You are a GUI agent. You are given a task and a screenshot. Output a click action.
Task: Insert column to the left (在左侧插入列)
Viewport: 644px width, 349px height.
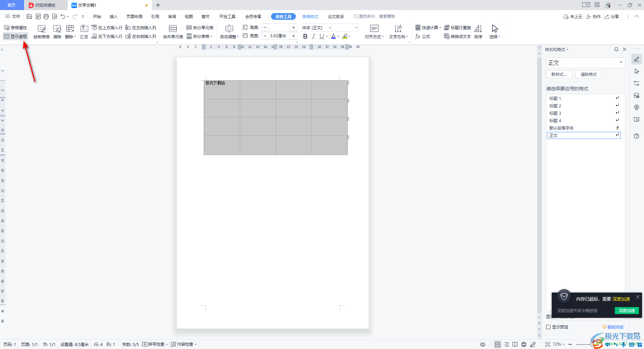tap(141, 28)
